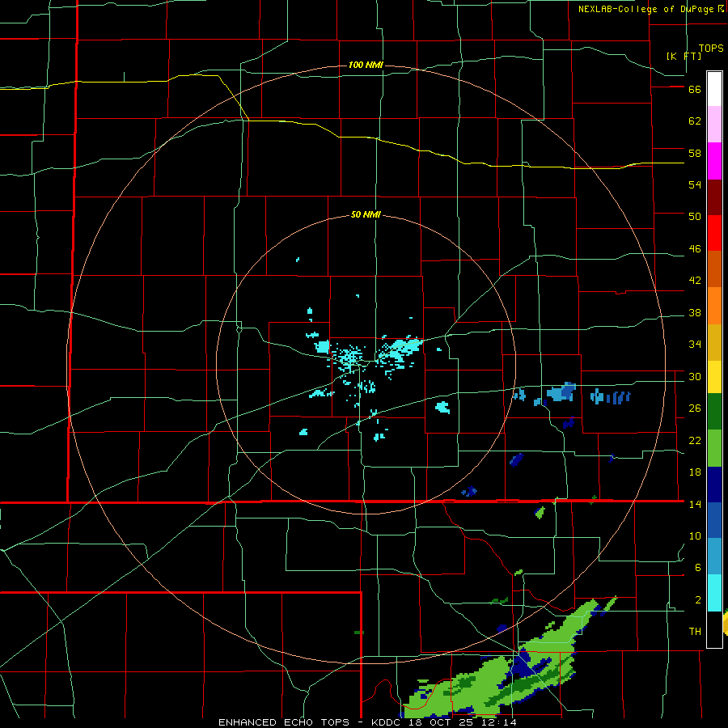Click the legend value "30"
This screenshot has width=728, height=728.
(x=695, y=376)
